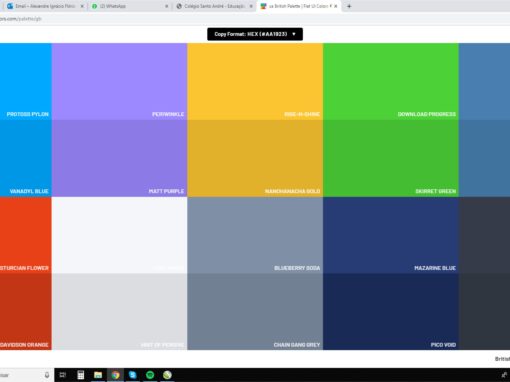
Task: Open File Explorer from the taskbar
Action: (98, 375)
